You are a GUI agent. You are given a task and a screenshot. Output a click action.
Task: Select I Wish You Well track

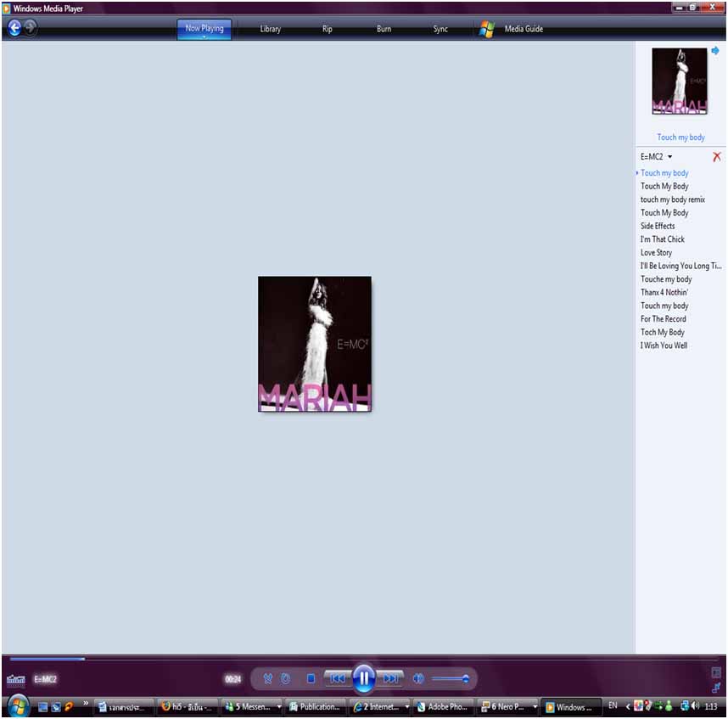(x=664, y=345)
